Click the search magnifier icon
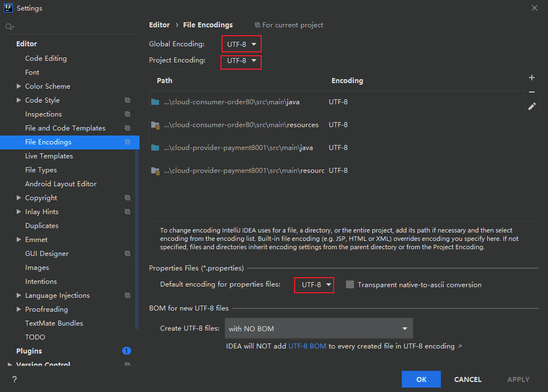 [9, 27]
